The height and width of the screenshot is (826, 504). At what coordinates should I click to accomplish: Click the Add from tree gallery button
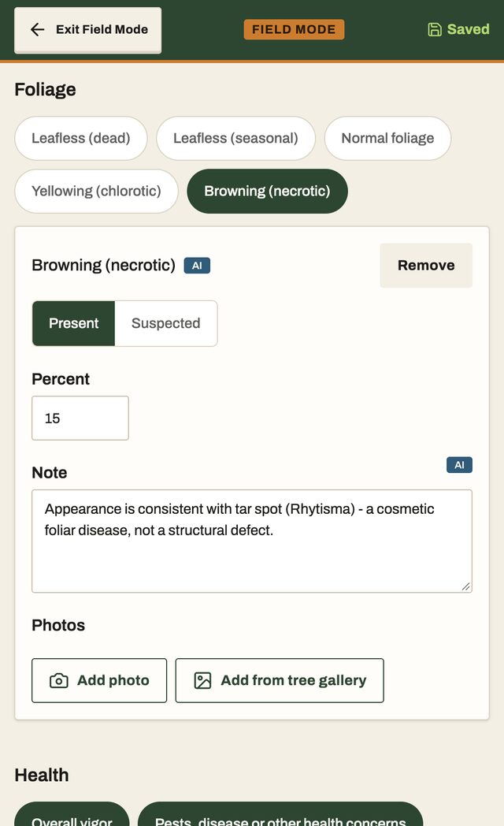click(280, 681)
